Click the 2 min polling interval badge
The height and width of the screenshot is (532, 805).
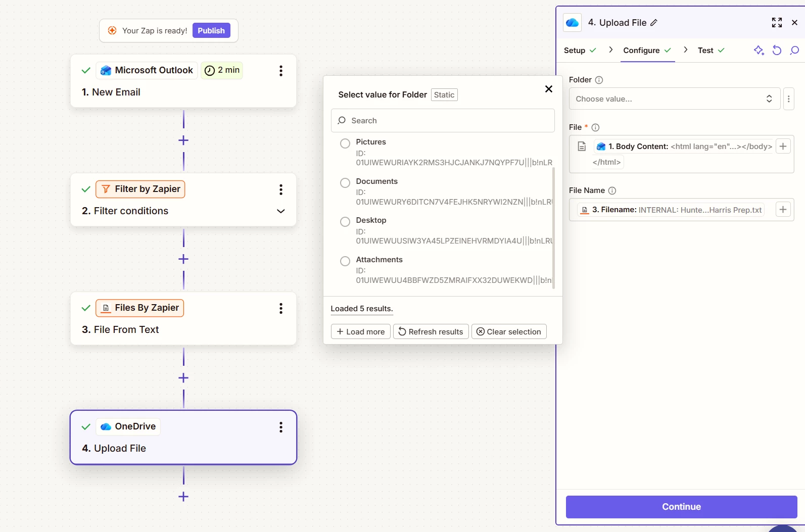222,70
